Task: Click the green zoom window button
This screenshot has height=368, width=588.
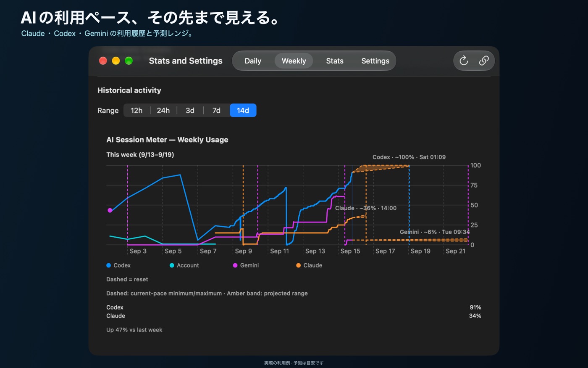Action: coord(129,61)
